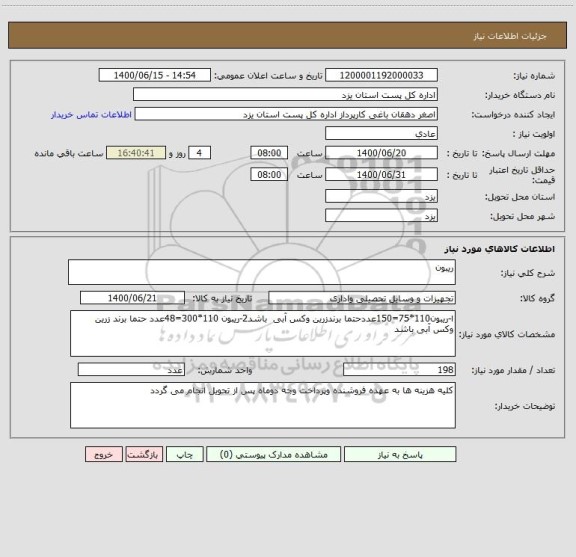
Task: Click the جزئیات اطلاعات نیاز header title
Action: point(510,36)
